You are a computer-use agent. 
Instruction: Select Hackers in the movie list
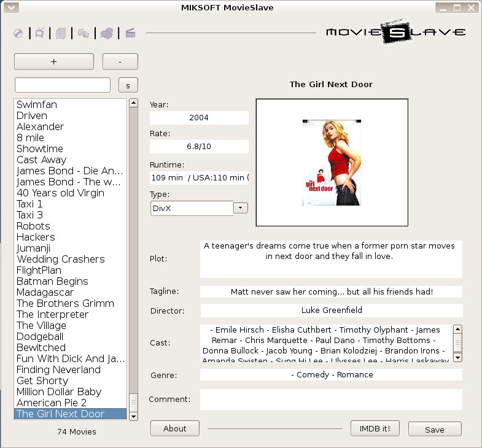click(71, 238)
